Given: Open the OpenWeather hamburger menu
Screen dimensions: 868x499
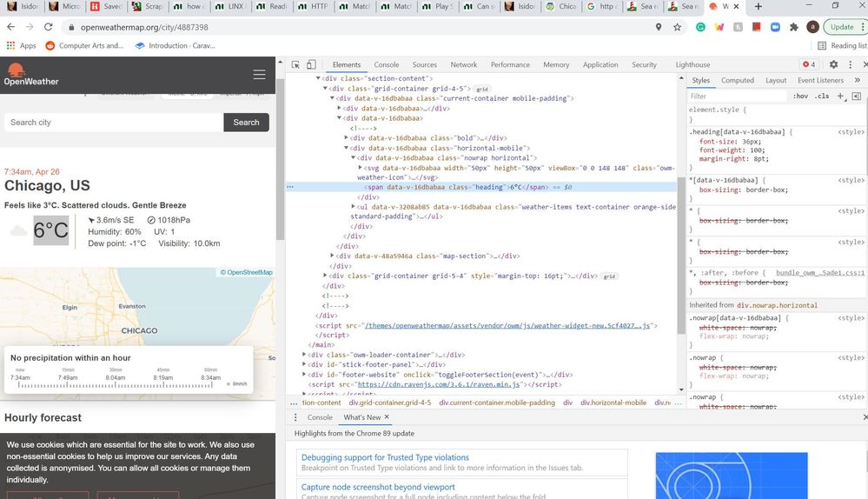Looking at the screenshot, I should [259, 74].
